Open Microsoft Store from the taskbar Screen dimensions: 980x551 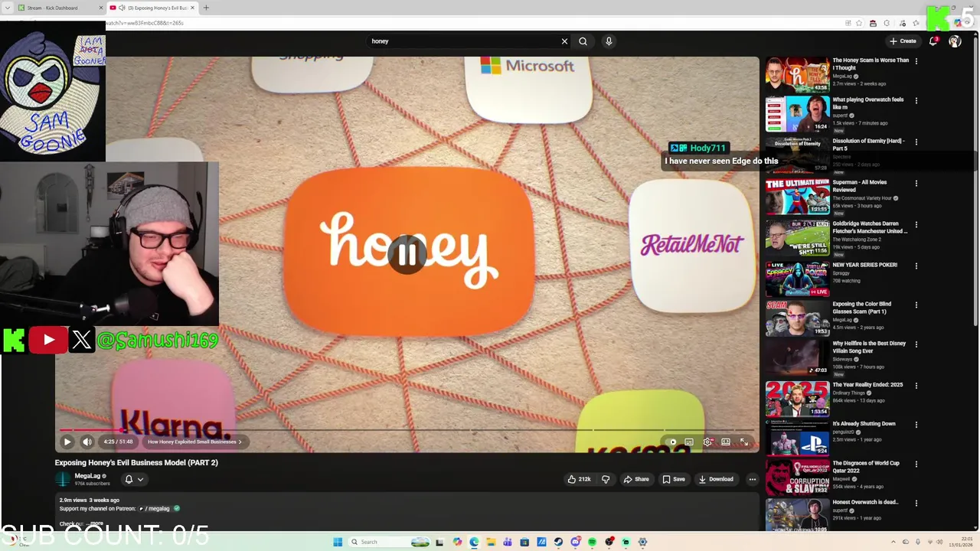click(524, 542)
